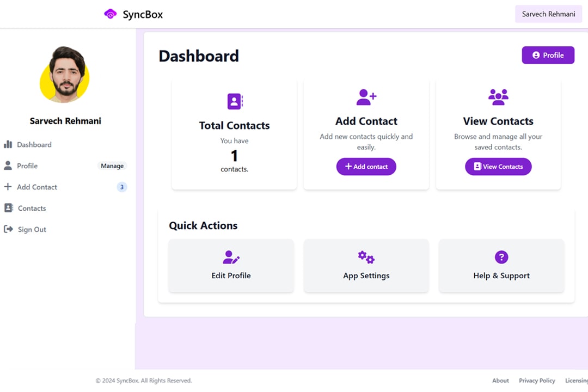Click the person icon beside Profile
588x392 pixels.
[8, 166]
